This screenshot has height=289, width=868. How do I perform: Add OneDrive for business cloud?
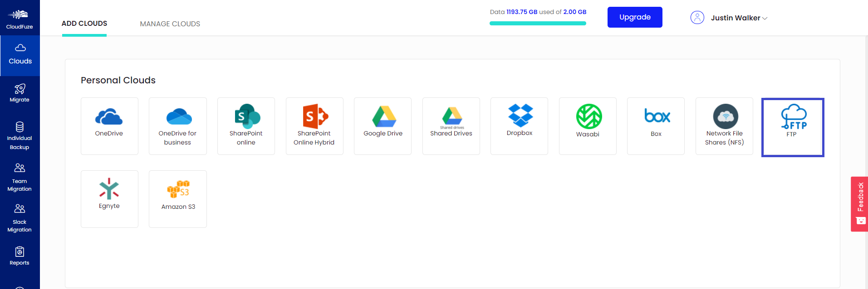[178, 126]
